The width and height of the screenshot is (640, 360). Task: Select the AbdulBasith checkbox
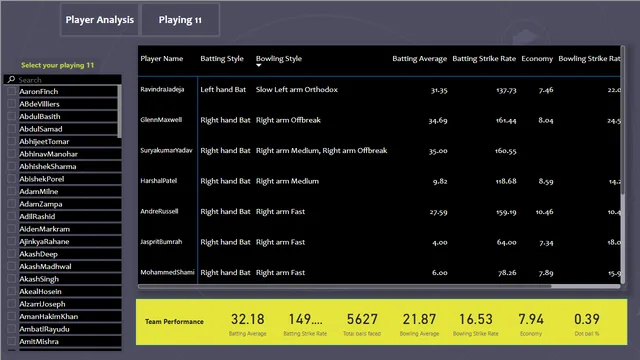pyautogui.click(x=11, y=116)
